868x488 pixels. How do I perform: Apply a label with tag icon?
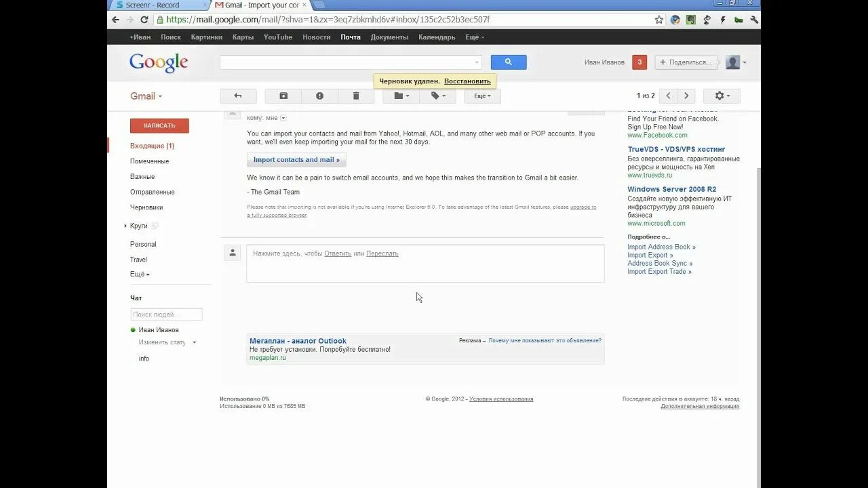(437, 96)
